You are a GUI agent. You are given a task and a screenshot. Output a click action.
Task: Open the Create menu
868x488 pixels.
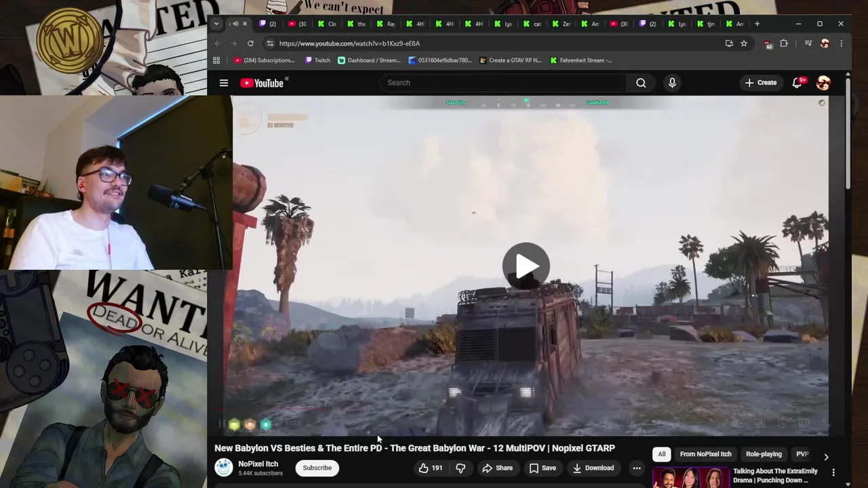761,83
